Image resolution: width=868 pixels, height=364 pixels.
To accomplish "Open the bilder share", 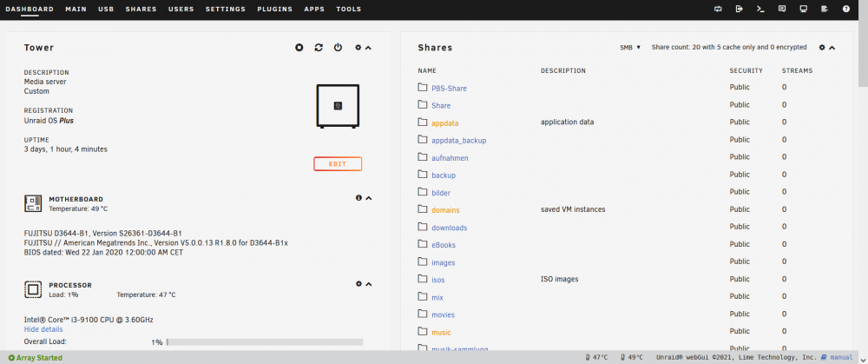I will pyautogui.click(x=441, y=193).
